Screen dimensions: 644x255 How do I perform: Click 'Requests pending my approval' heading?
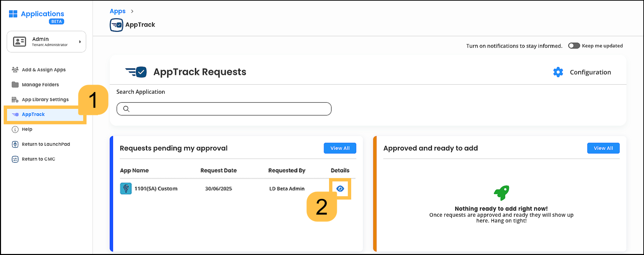point(173,148)
